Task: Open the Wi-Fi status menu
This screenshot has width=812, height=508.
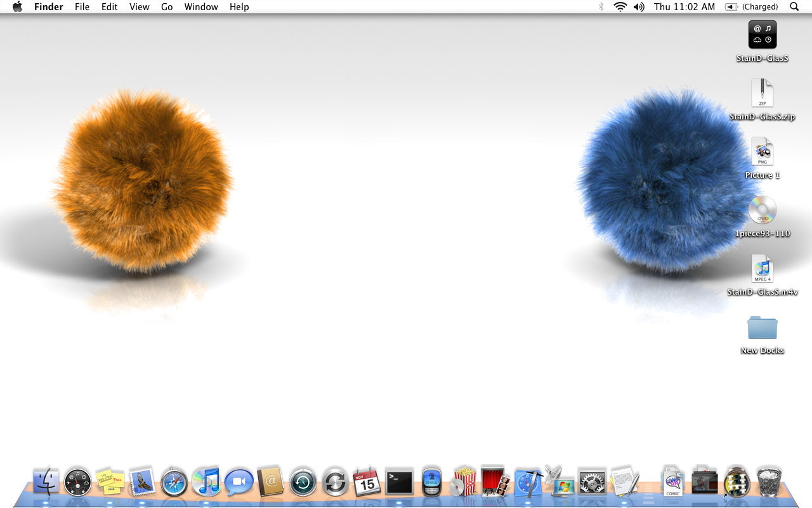Action: (x=620, y=7)
